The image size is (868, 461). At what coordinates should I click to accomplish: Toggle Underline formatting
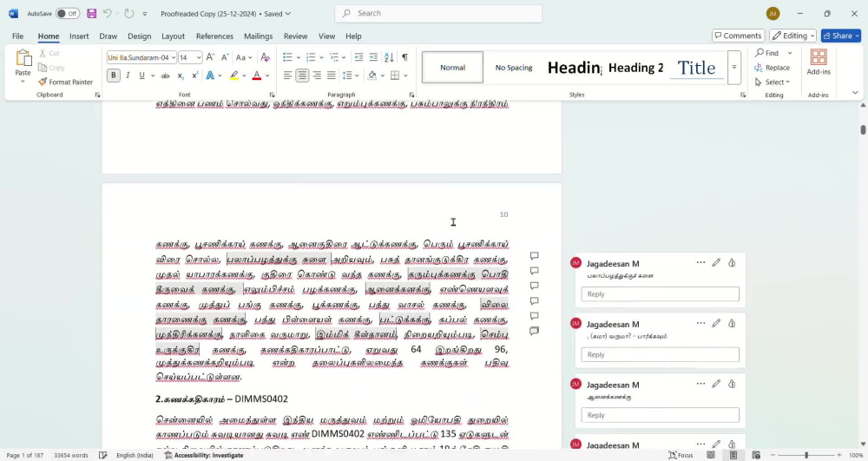(x=141, y=76)
